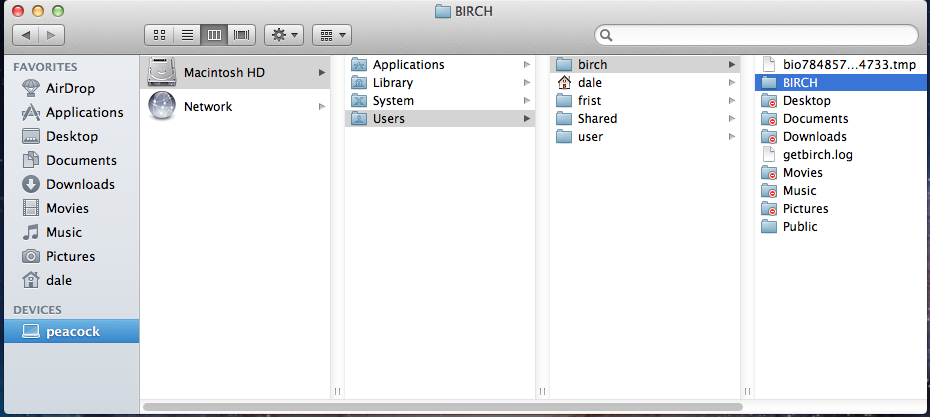Select Cover Flow view button

[241, 35]
